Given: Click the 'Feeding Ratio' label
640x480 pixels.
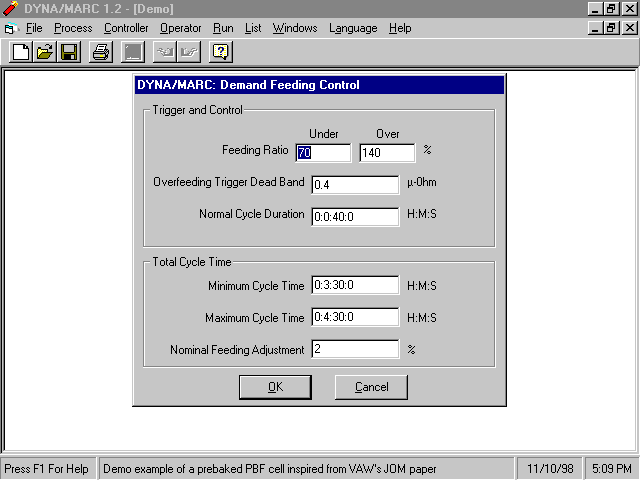Looking at the screenshot, I should tap(255, 150).
